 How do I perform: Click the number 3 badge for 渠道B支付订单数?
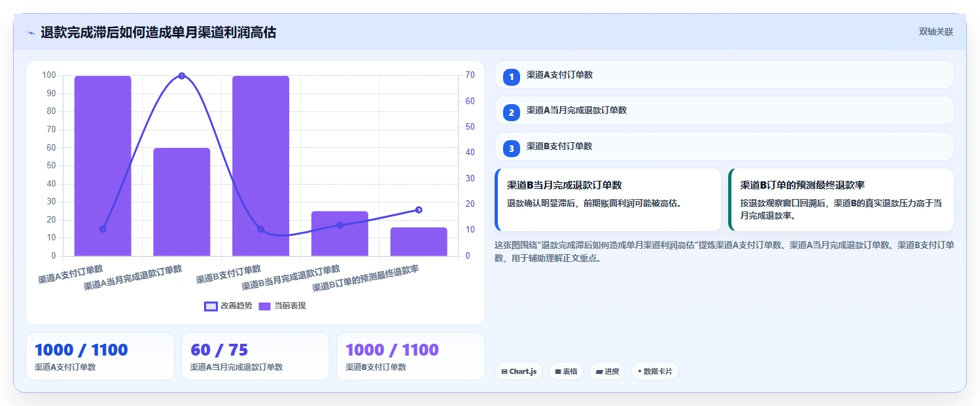[512, 148]
